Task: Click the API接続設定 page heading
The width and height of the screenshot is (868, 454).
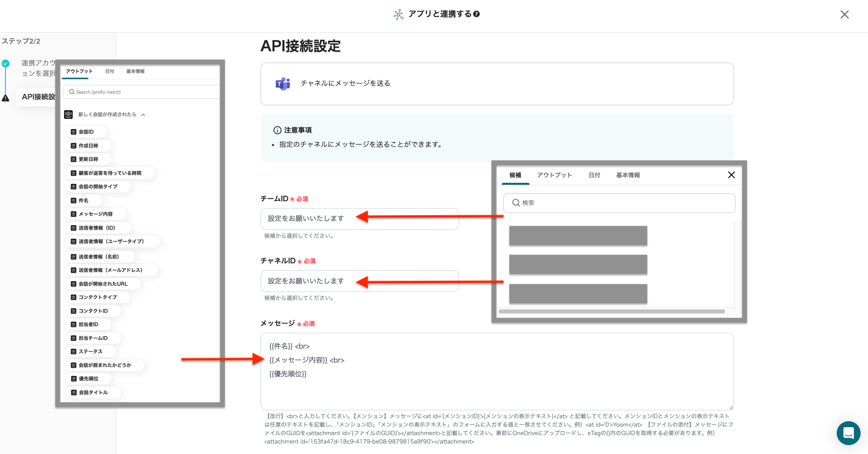Action: point(301,46)
